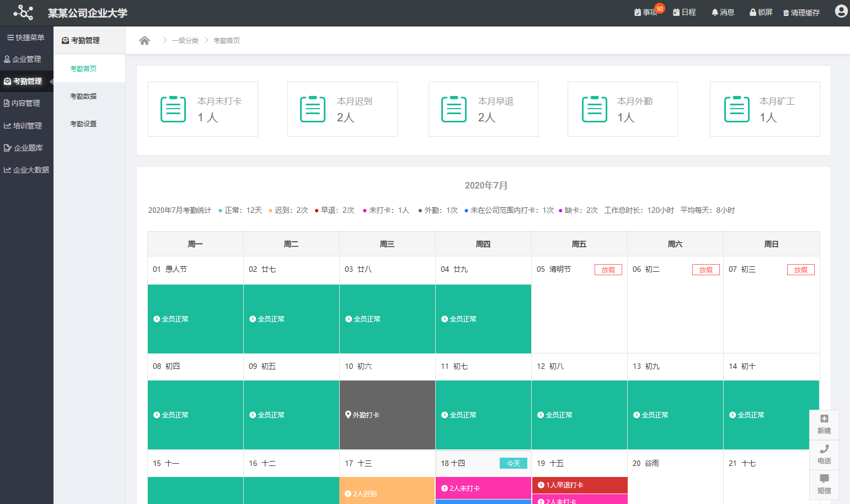
Task: Open the 全员正常 block on day 09
Action: tap(291, 415)
